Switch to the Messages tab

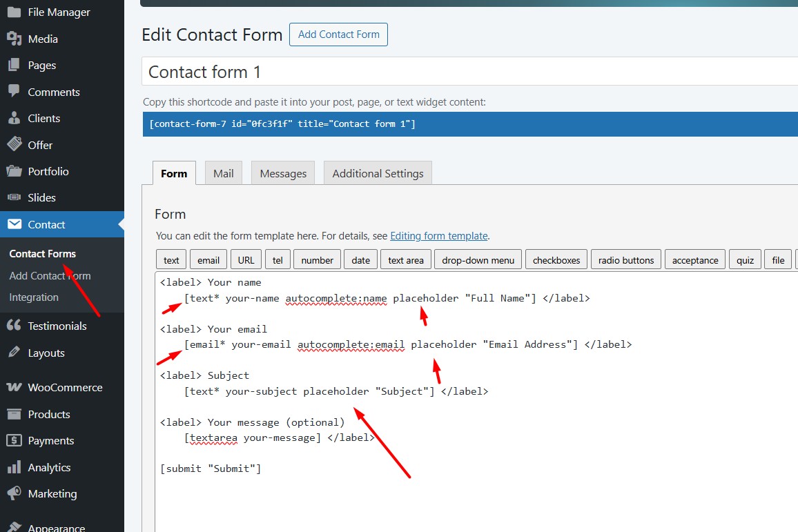pos(283,173)
